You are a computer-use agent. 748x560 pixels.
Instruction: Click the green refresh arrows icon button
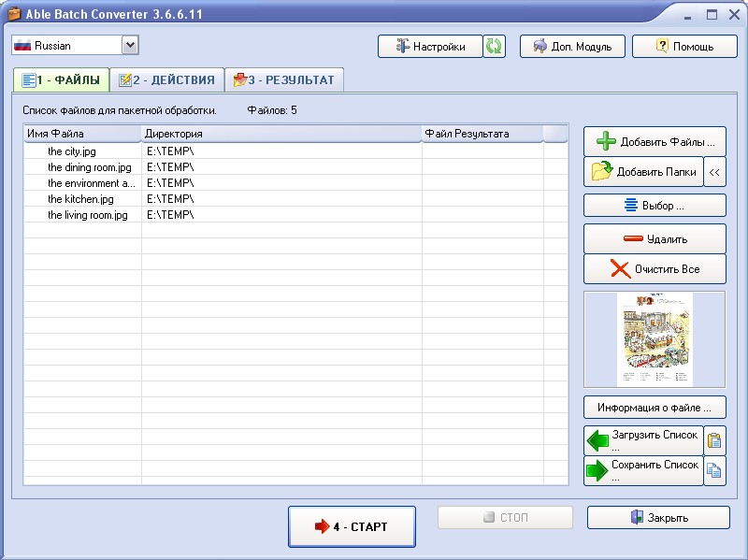click(495, 46)
